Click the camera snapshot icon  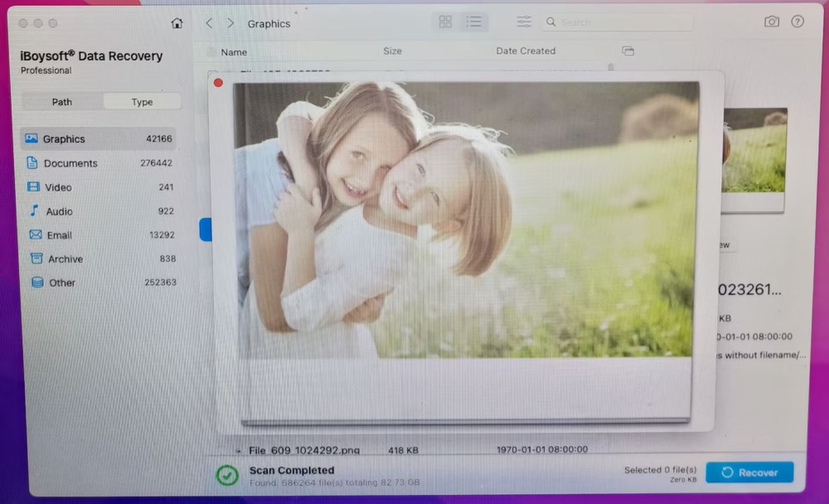click(771, 22)
